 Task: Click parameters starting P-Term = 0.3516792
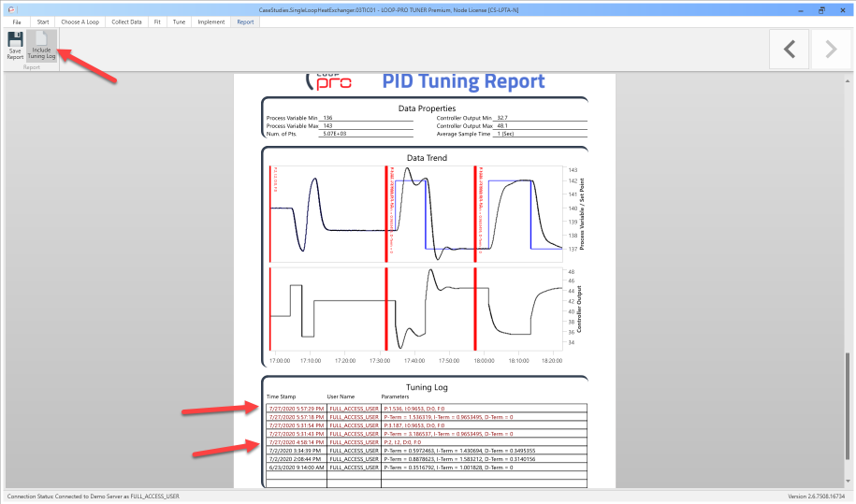pos(448,468)
